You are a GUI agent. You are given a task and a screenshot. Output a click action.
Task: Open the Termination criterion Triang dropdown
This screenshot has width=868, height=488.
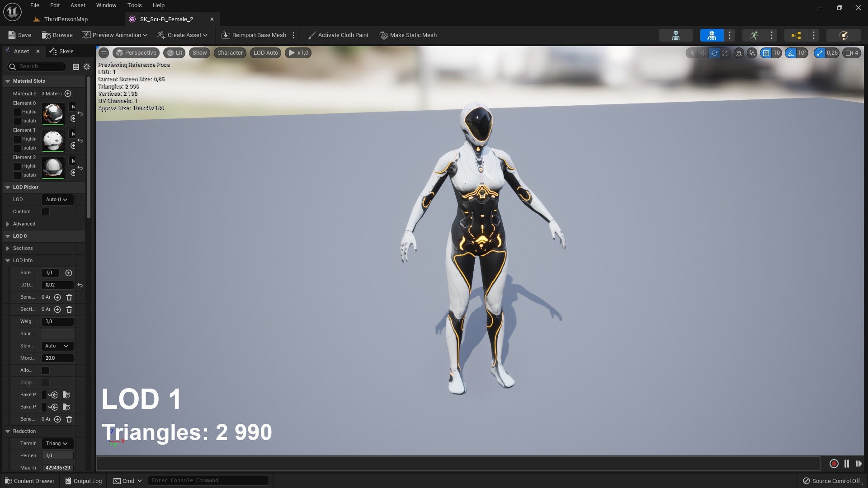click(x=57, y=444)
